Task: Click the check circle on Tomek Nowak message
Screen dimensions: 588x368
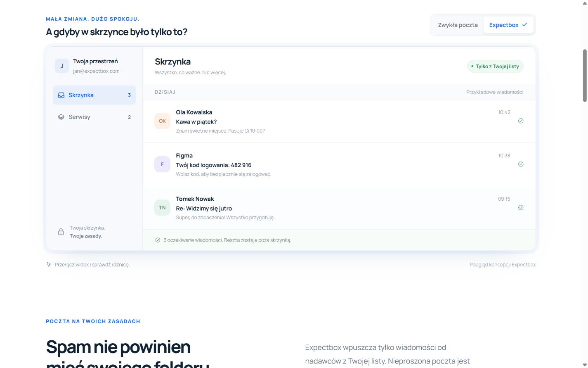Action: 521,208
